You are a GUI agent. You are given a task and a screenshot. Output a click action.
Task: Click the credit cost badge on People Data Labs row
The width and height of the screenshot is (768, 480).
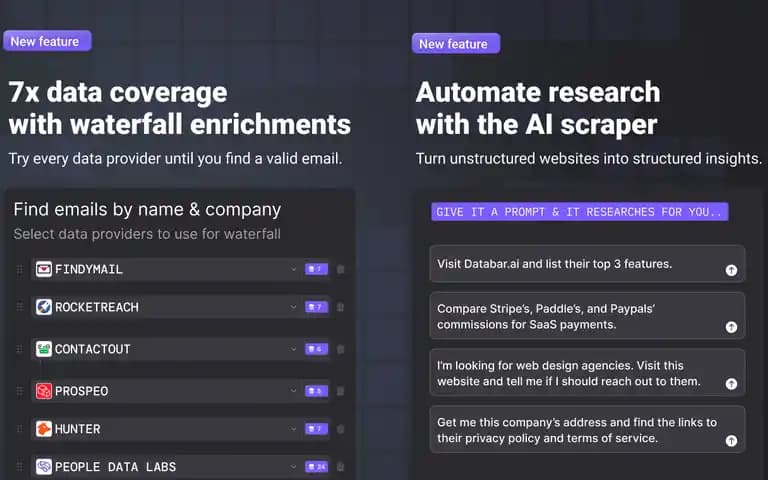(316, 466)
